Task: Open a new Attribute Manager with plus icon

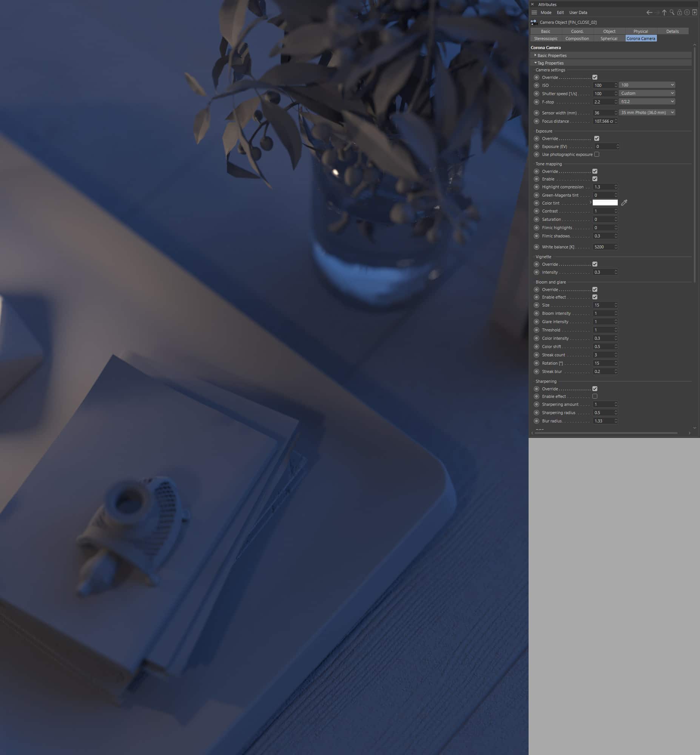Action: click(695, 12)
